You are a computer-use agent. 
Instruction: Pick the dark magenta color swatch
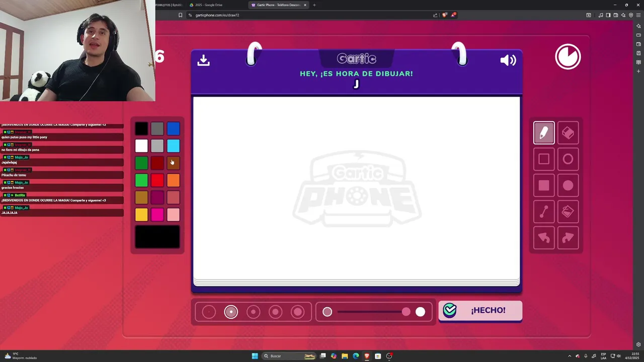[157, 198]
